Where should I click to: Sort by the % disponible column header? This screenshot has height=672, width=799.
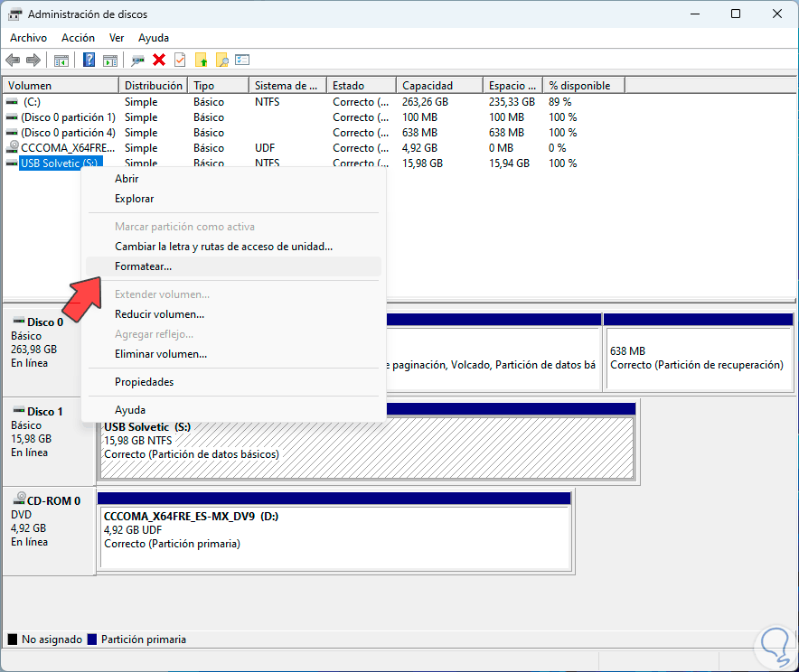click(x=584, y=86)
